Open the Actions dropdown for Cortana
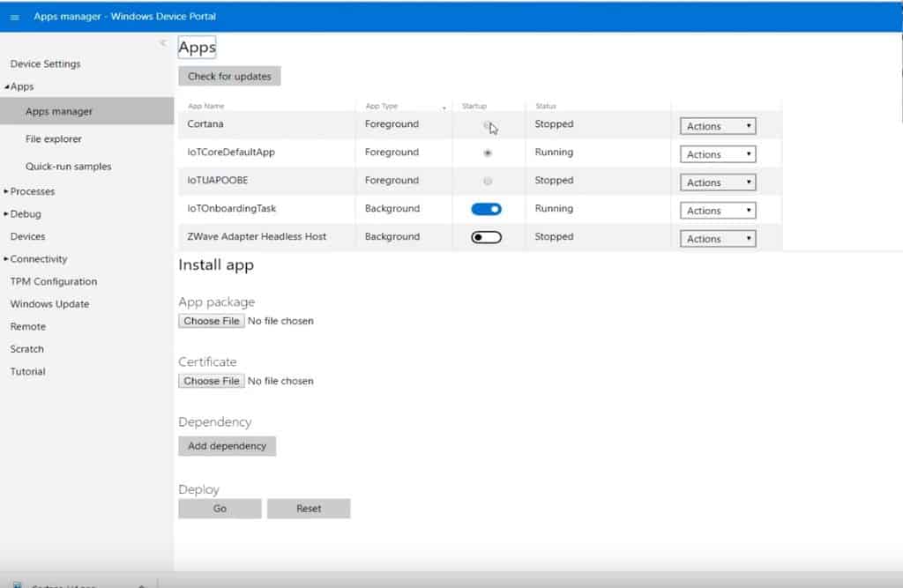 pyautogui.click(x=718, y=126)
